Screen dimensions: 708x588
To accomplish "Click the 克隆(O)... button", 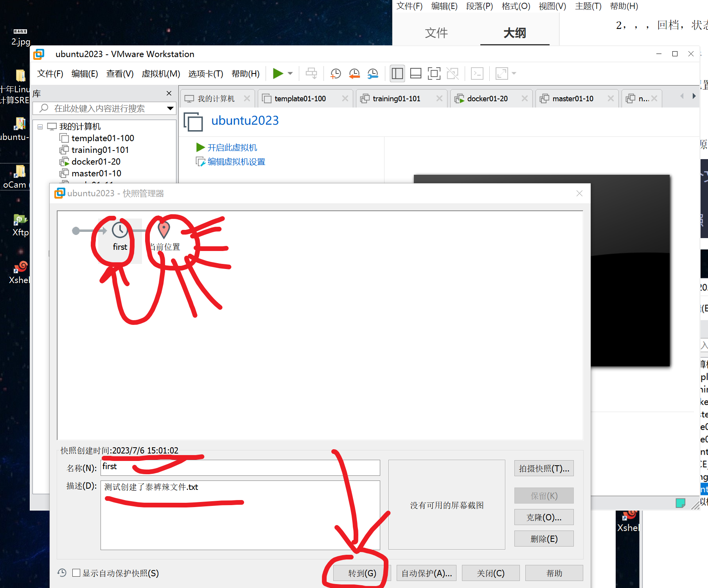I will [544, 517].
